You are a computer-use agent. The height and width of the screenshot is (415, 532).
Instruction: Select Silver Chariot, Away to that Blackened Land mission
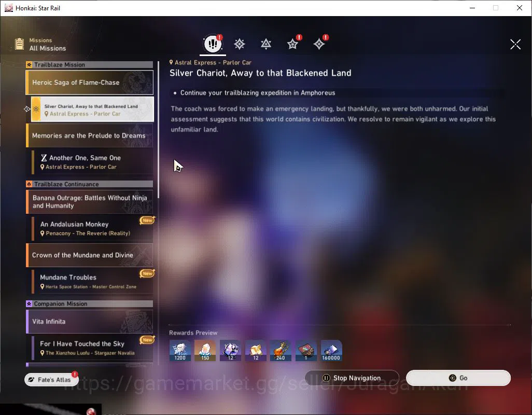pyautogui.click(x=92, y=109)
